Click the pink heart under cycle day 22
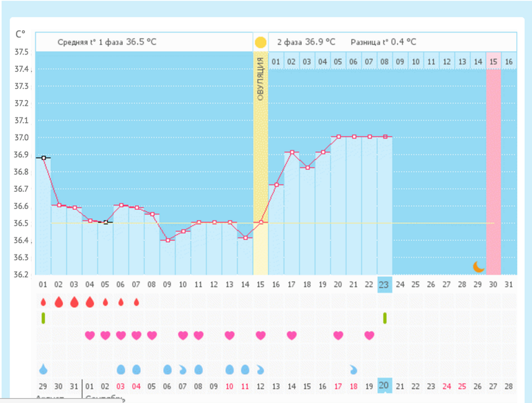 370,335
